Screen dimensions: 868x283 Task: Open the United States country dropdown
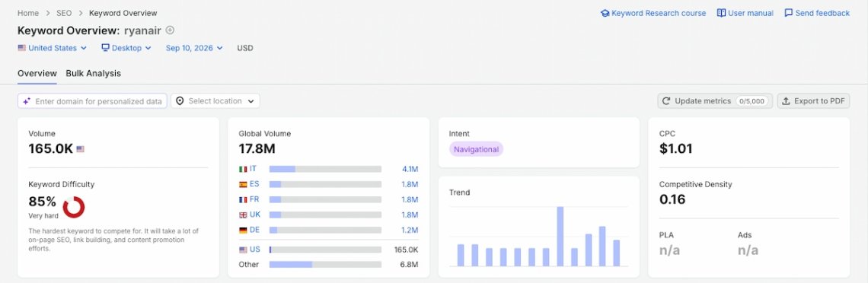tap(52, 48)
